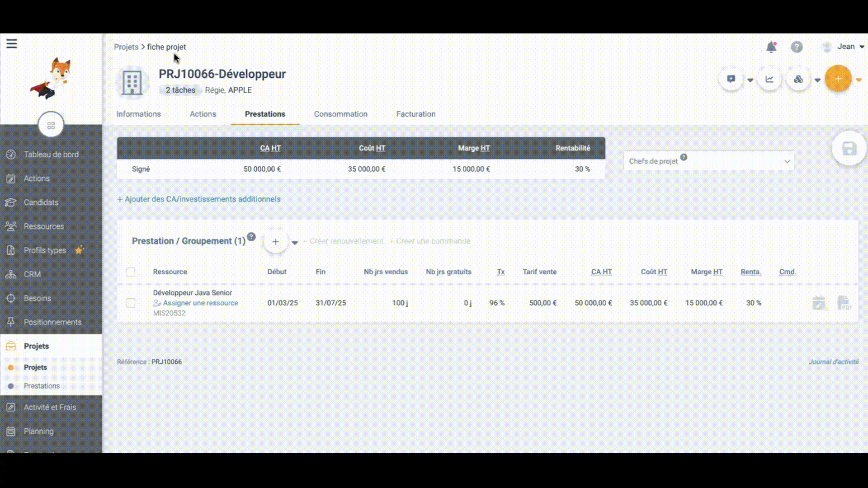This screenshot has width=868, height=488.
Task: Switch to the Facturation tab
Action: pos(415,114)
